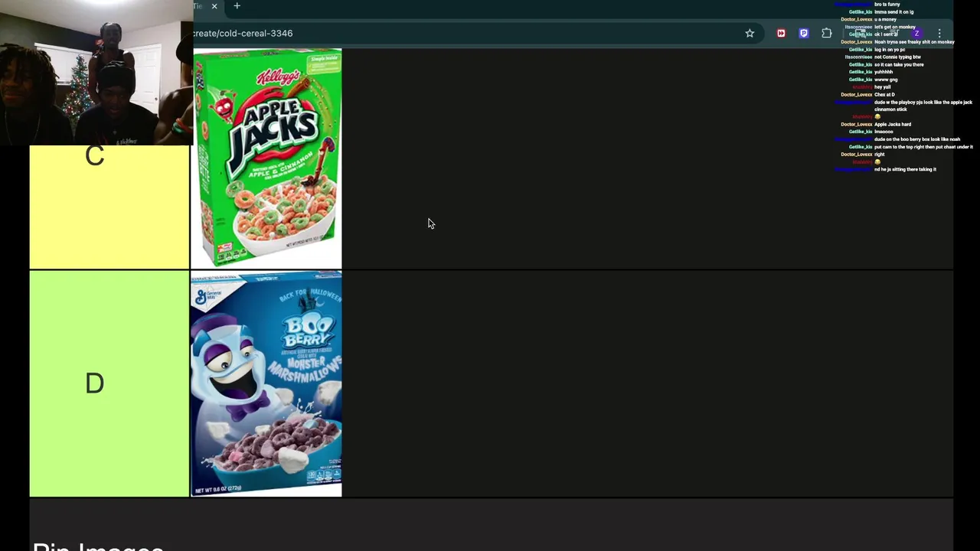Open the Extensions puzzle-piece menu
This screenshot has width=980, height=551.
[827, 33]
